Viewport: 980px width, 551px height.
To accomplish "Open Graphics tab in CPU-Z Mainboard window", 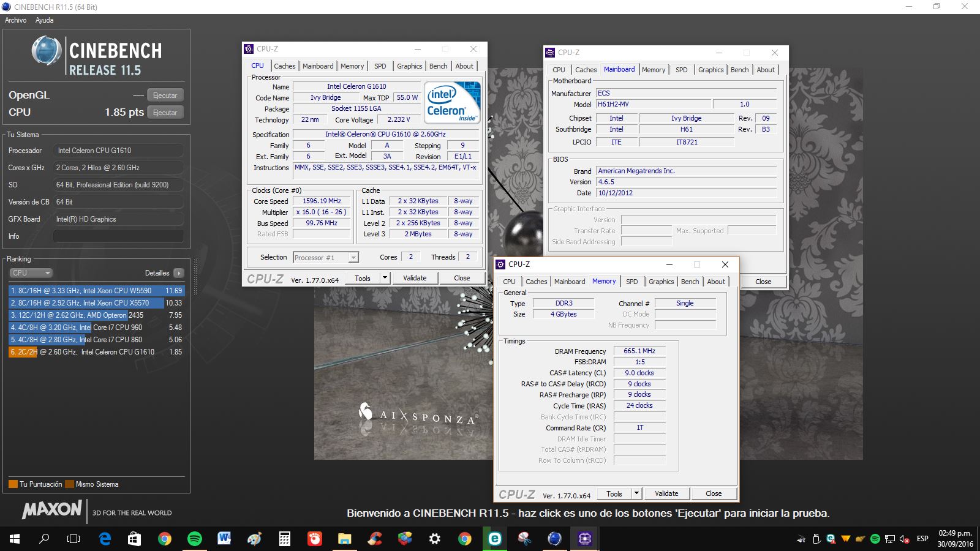I will coord(710,70).
